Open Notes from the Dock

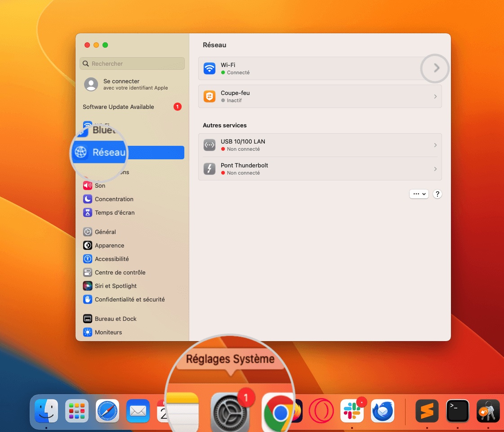point(182,412)
